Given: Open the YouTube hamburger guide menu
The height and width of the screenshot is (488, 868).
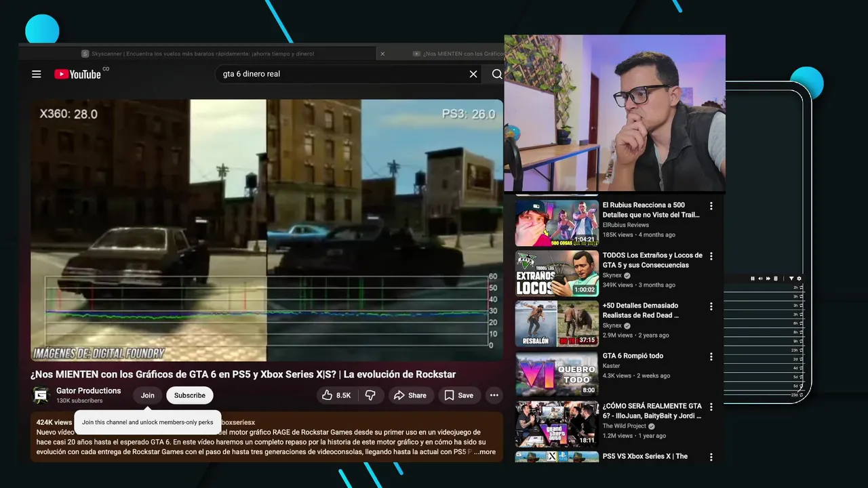Looking at the screenshot, I should pyautogui.click(x=37, y=74).
